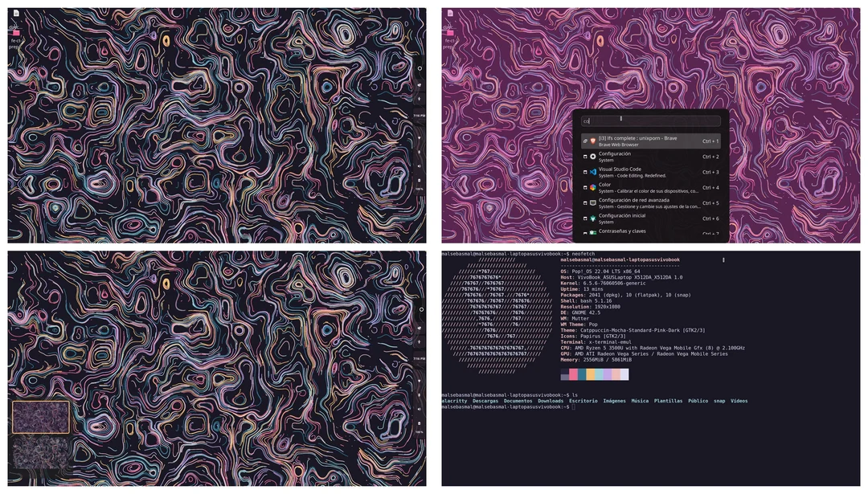Open the Brave browser icon in the launcher
868x494 pixels.
tap(593, 141)
